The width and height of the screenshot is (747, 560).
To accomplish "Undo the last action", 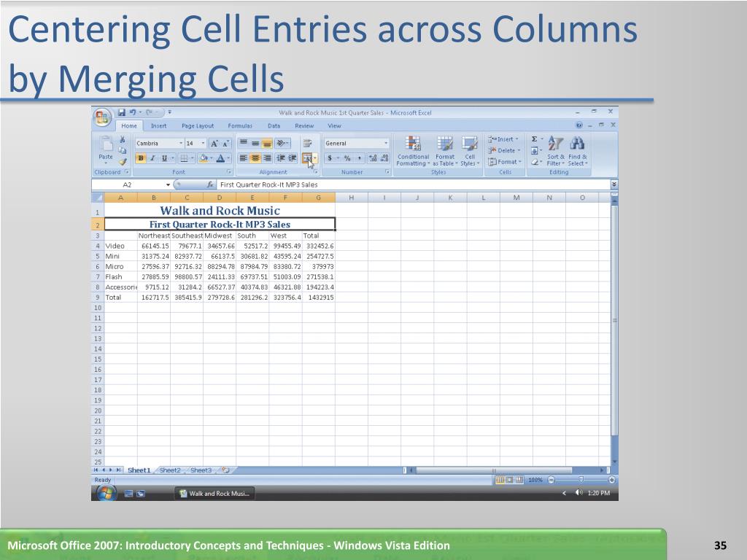I will 133,112.
